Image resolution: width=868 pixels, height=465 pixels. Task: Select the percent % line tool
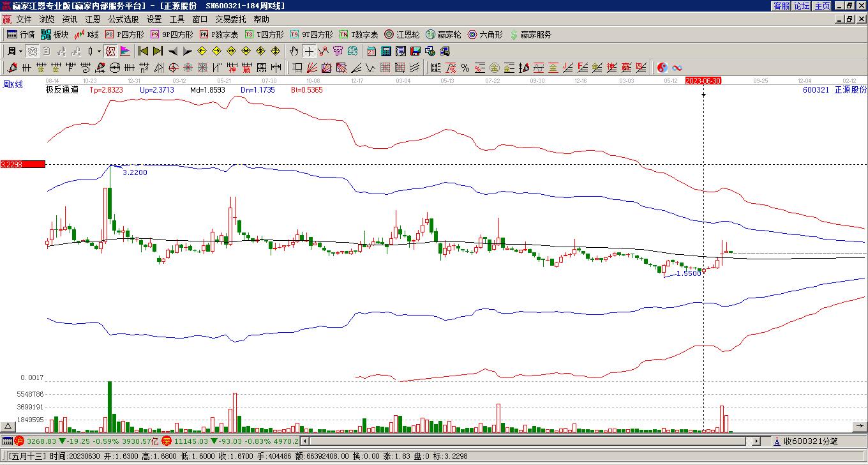point(465,68)
